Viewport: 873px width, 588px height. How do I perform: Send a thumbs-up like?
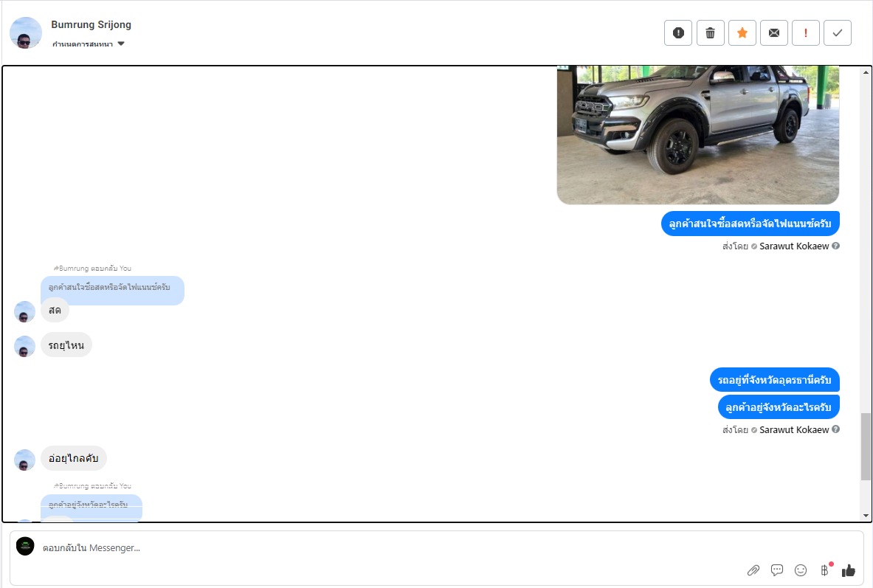pyautogui.click(x=849, y=570)
